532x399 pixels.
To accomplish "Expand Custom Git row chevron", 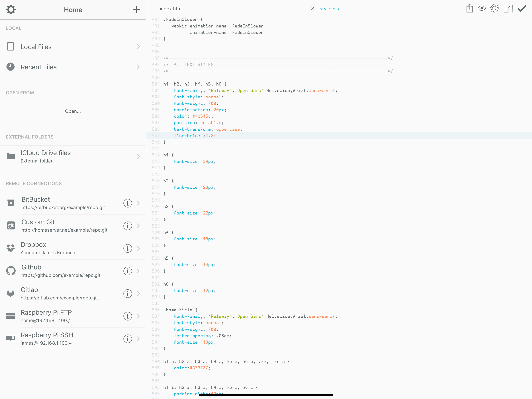I will (138, 226).
